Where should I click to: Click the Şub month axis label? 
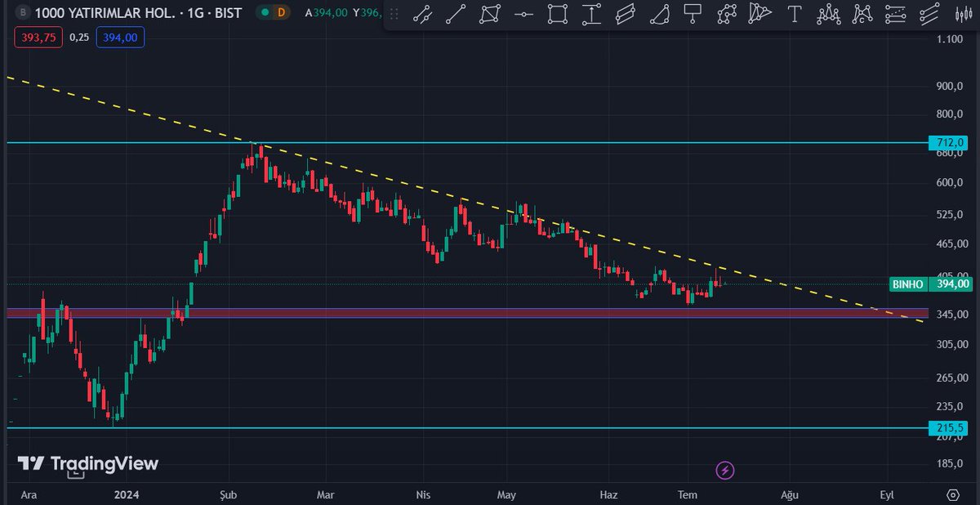coord(229,495)
